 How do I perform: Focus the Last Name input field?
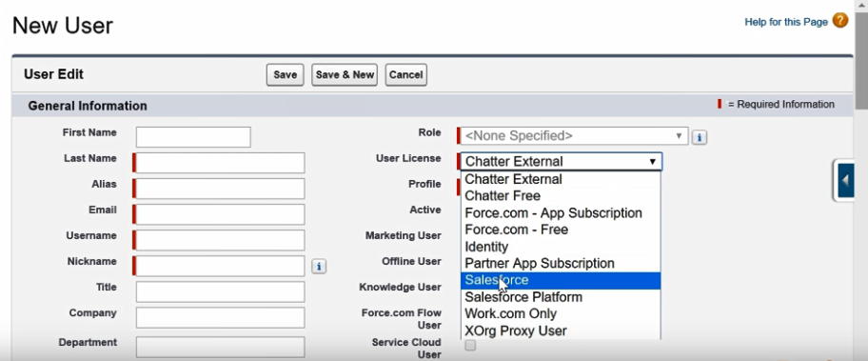(220, 163)
